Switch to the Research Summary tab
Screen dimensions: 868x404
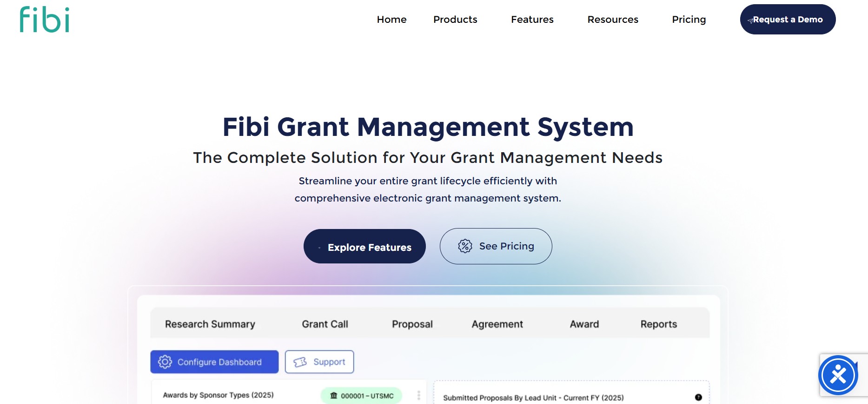tap(210, 324)
